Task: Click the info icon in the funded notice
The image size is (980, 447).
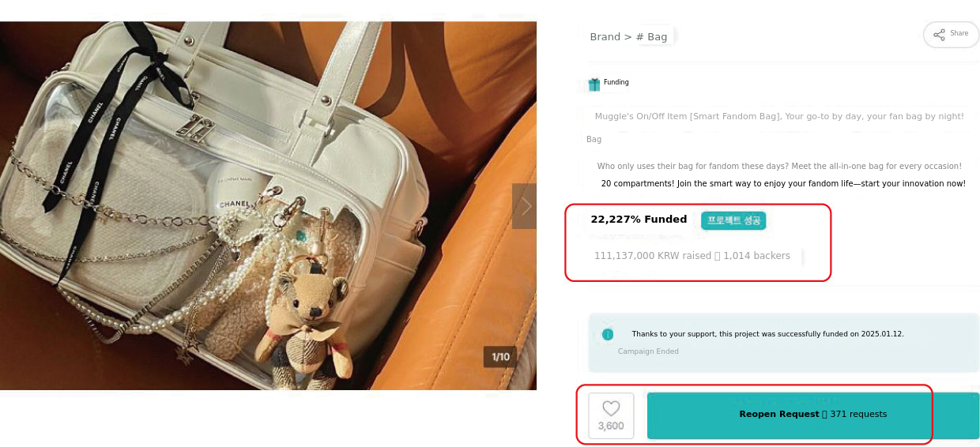Action: click(x=607, y=334)
